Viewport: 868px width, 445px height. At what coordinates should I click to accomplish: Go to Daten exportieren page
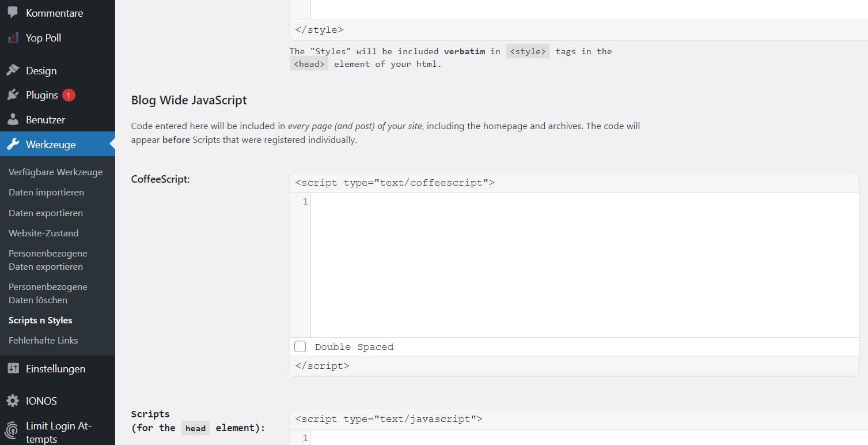pos(46,213)
